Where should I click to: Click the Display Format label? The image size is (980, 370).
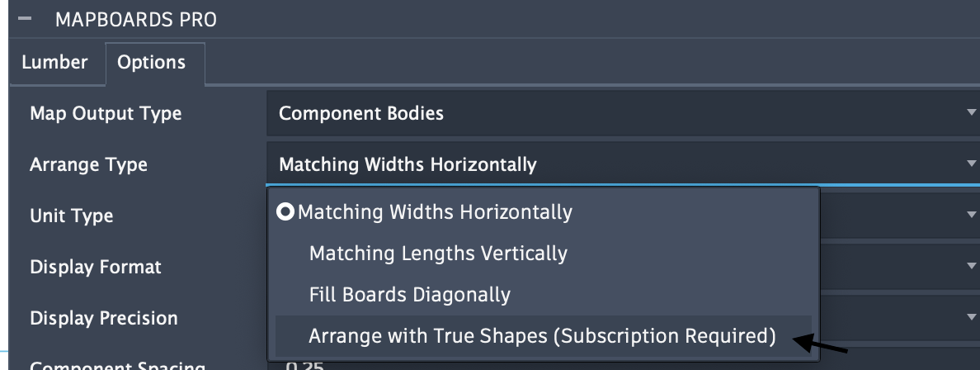point(96,267)
